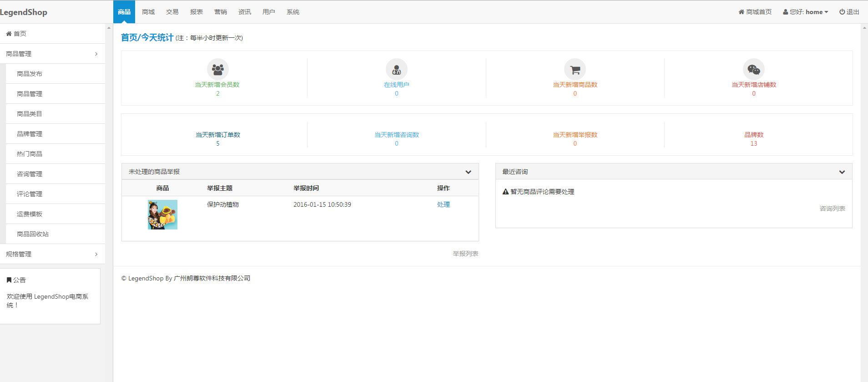Screen dimensions: 868x382
Task: Switch to the 交易 top tab
Action: click(172, 12)
